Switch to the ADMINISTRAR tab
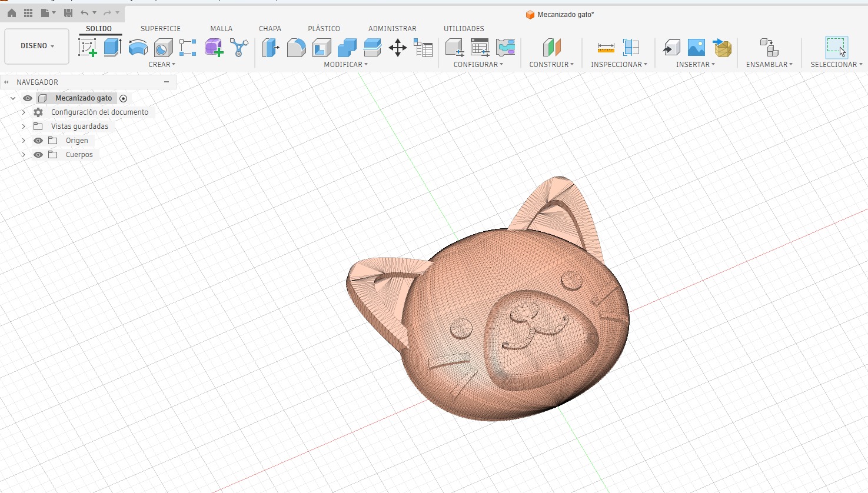Image resolution: width=868 pixels, height=493 pixels. pyautogui.click(x=393, y=28)
